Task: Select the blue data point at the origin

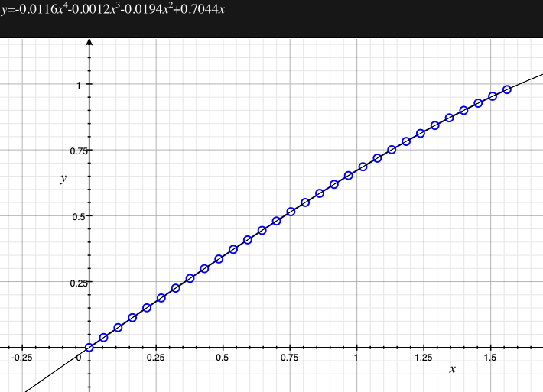Action: pos(89,348)
